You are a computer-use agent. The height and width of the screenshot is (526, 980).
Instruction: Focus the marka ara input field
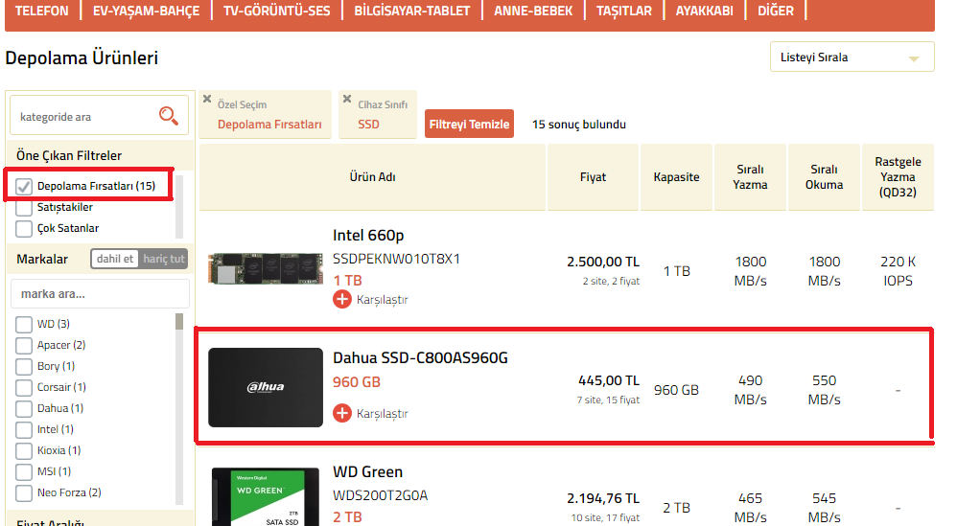[100, 293]
